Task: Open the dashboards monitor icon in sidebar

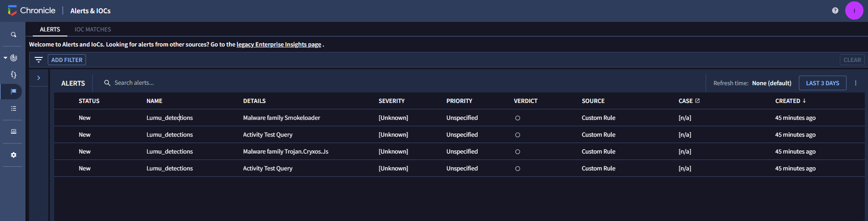Action: [14, 132]
